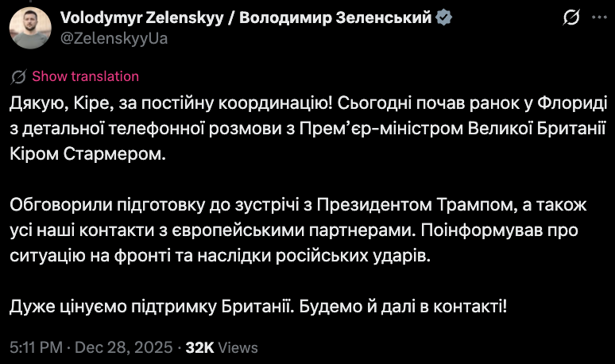Click the closing line Дуже цінуємо підтримку Британії
Screen dimensions: 615x364
(x=258, y=307)
